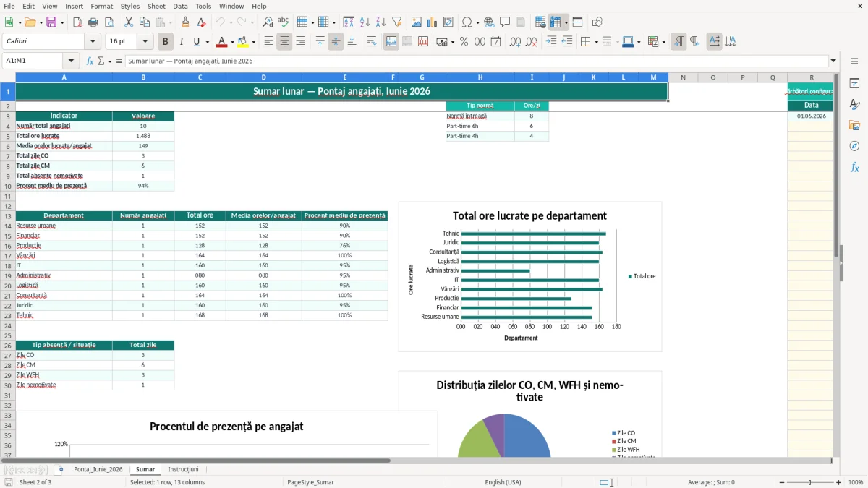Click Add Decimal Place icon
868x488 pixels.
pyautogui.click(x=516, y=42)
